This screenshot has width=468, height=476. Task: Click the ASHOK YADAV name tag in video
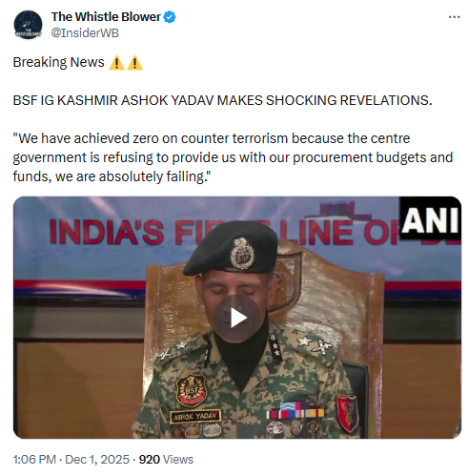195,416
